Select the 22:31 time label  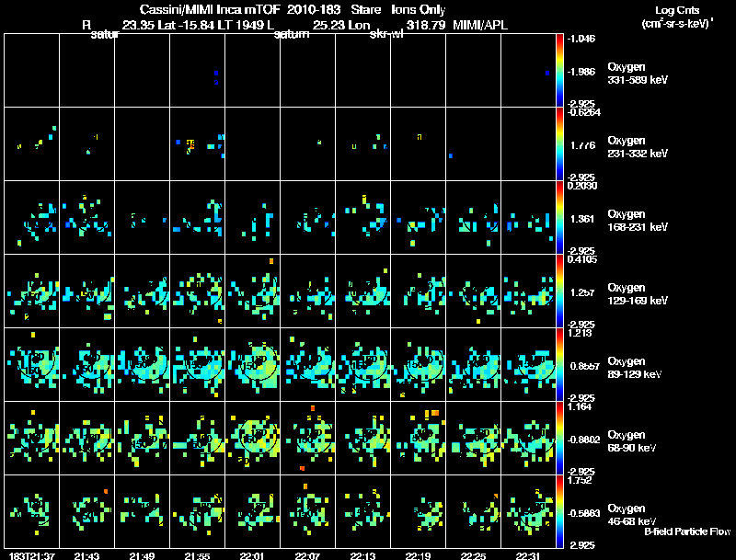coord(528,555)
